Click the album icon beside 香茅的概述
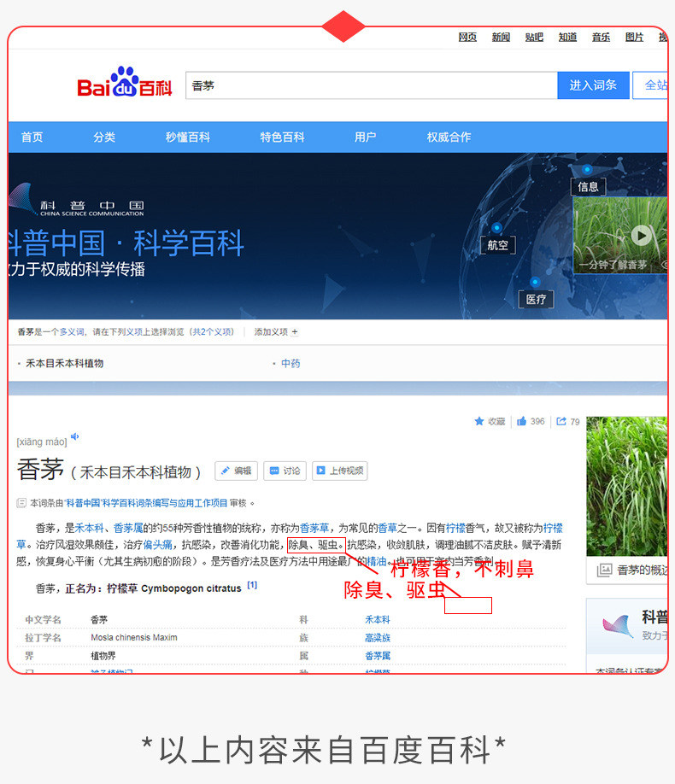This screenshot has width=675, height=784. pyautogui.click(x=604, y=570)
